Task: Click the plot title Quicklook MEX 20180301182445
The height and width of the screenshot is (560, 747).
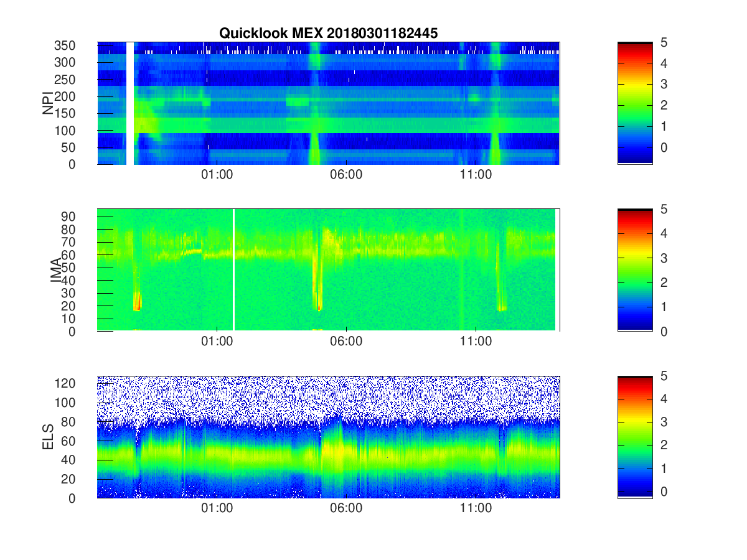Action: pyautogui.click(x=329, y=34)
